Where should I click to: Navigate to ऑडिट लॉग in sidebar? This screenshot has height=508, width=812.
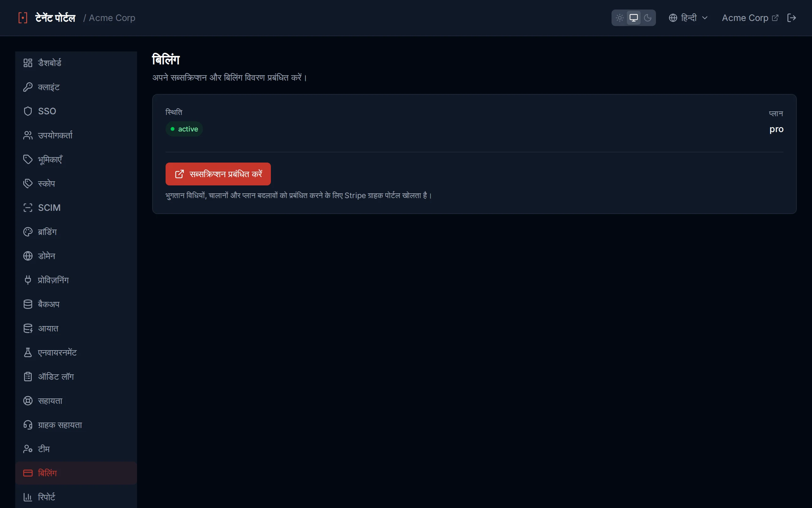point(76,377)
